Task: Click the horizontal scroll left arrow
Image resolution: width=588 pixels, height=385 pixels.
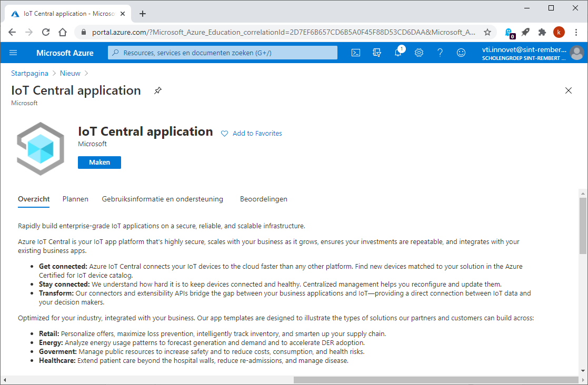Action: (x=5, y=380)
